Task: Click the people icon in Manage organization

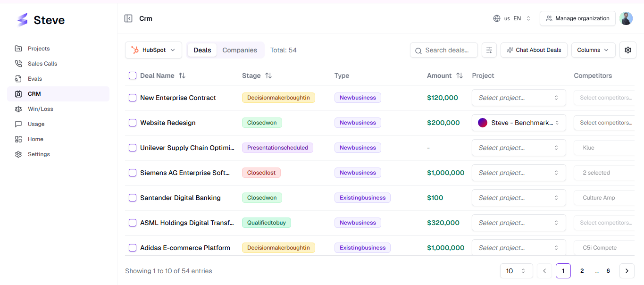Action: (x=549, y=18)
